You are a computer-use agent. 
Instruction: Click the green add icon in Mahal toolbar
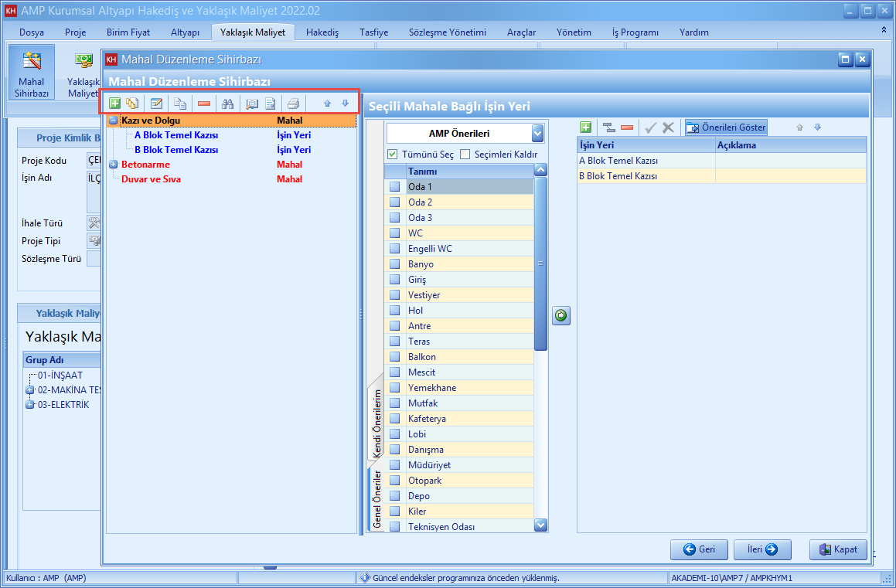point(114,104)
